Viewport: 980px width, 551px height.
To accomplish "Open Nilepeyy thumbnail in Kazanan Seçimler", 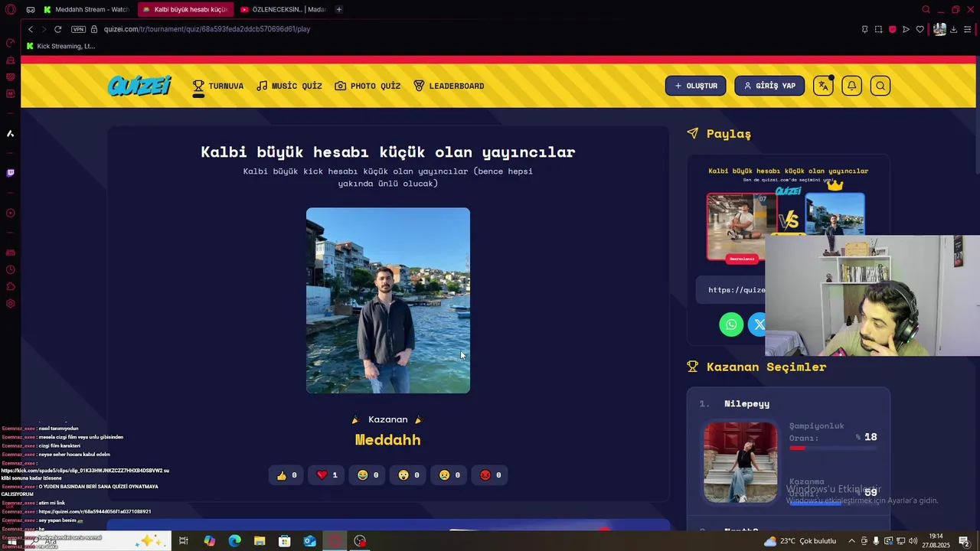I will pos(740,462).
